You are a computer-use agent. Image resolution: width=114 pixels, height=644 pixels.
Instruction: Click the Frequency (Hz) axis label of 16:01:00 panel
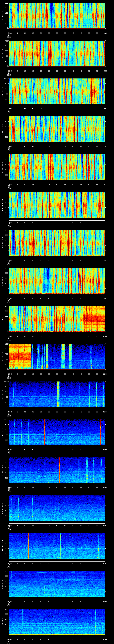(x=3, y=16)
